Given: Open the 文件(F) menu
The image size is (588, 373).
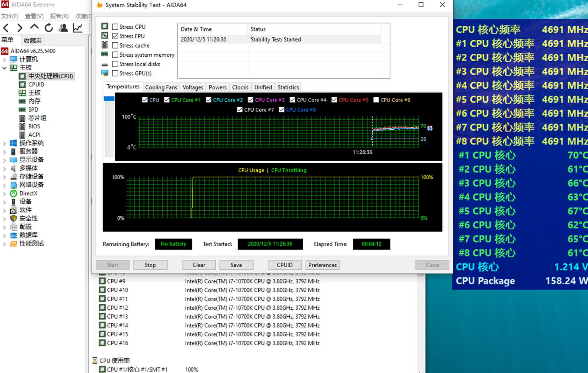Looking at the screenshot, I should (9, 16).
